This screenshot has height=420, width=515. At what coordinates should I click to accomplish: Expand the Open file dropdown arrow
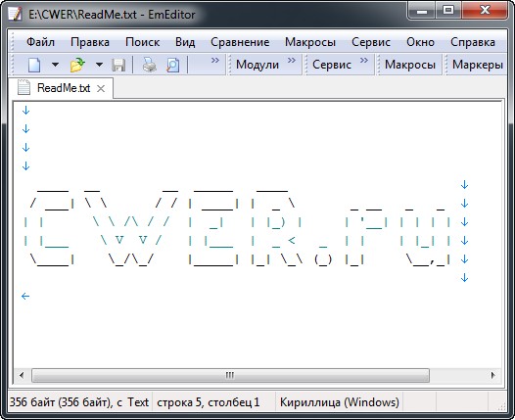99,65
